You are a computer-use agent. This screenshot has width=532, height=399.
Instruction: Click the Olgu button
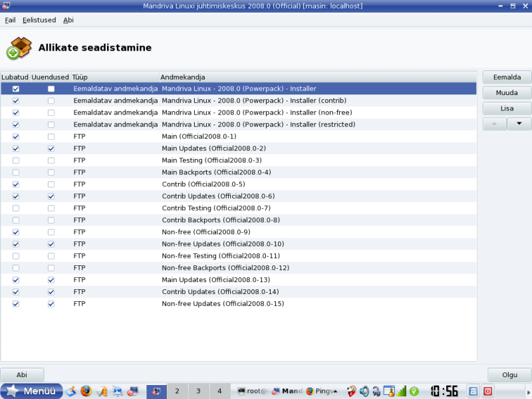(509, 375)
